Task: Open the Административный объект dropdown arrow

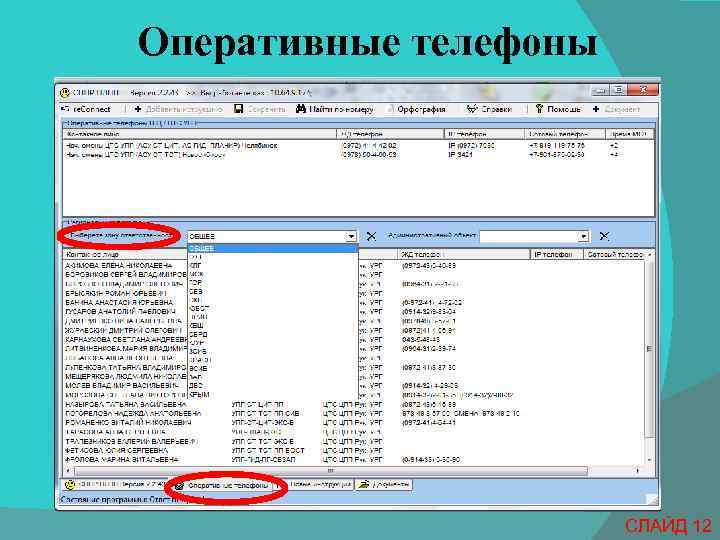Action: pos(583,236)
